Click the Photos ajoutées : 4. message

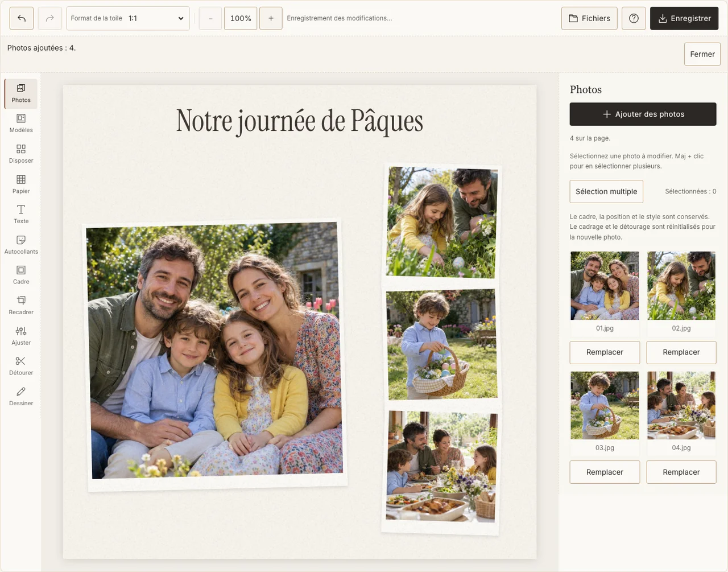[42, 48]
